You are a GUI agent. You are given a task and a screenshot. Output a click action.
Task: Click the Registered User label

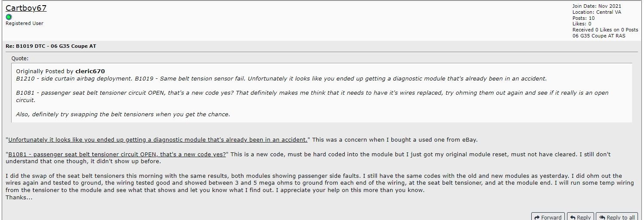[x=25, y=23]
